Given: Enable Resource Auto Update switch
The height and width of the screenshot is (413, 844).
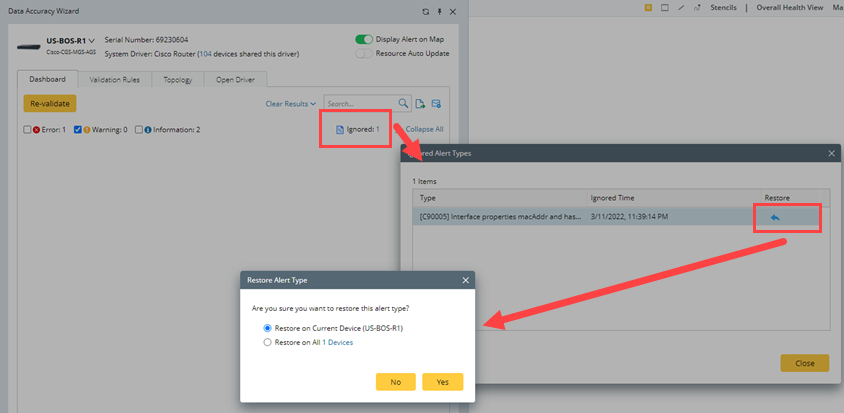Looking at the screenshot, I should coord(363,53).
